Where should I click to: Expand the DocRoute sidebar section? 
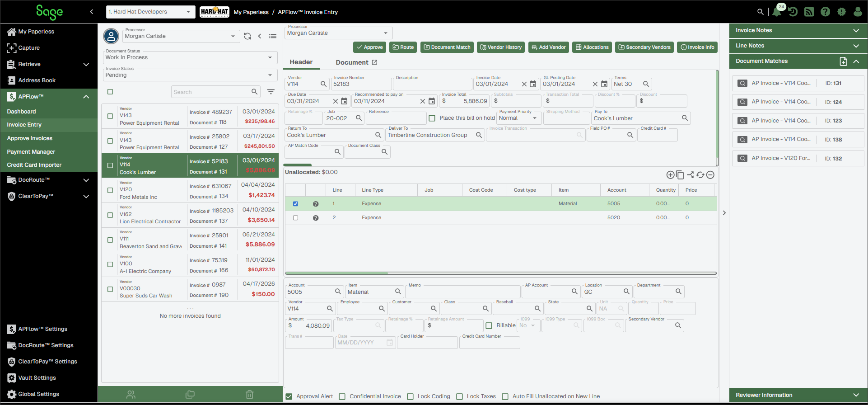pos(49,180)
